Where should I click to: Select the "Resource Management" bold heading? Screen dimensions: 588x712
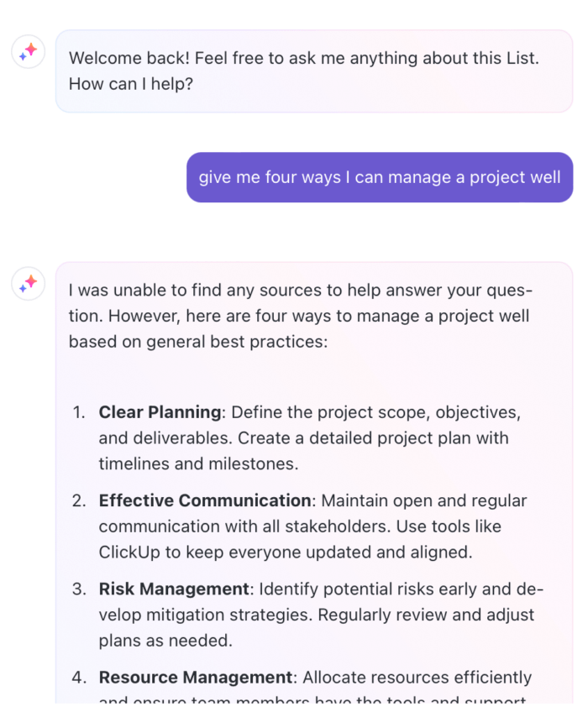[x=196, y=677]
